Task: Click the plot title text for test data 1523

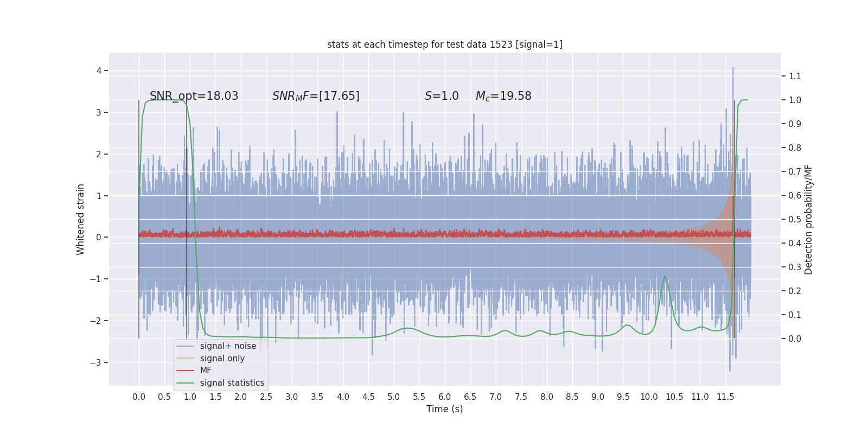Action: (445, 44)
